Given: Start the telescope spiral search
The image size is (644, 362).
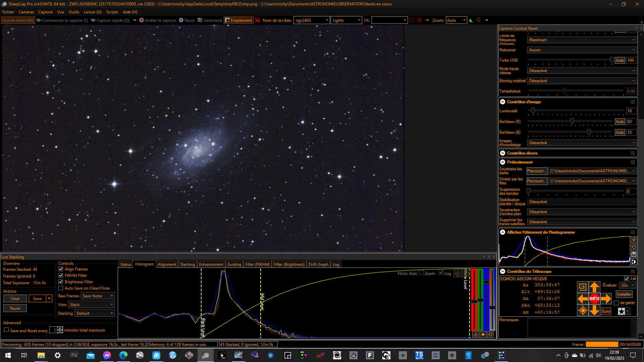Looking at the screenshot, I should [x=583, y=287].
